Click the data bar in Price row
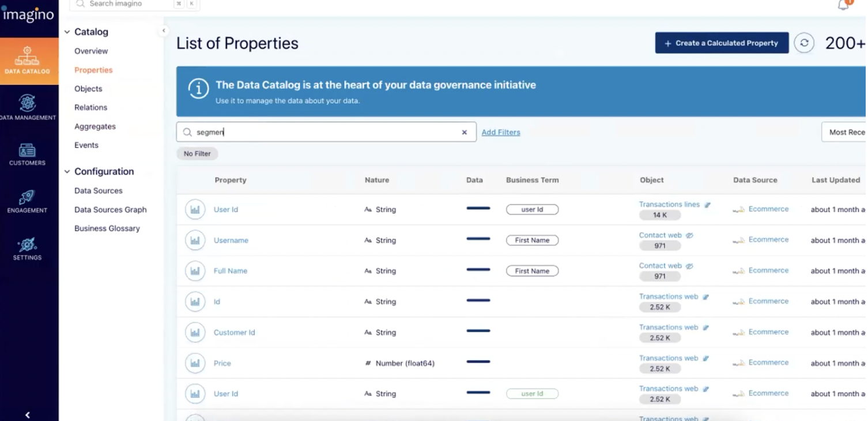Image resolution: width=868 pixels, height=421 pixels. point(478,362)
